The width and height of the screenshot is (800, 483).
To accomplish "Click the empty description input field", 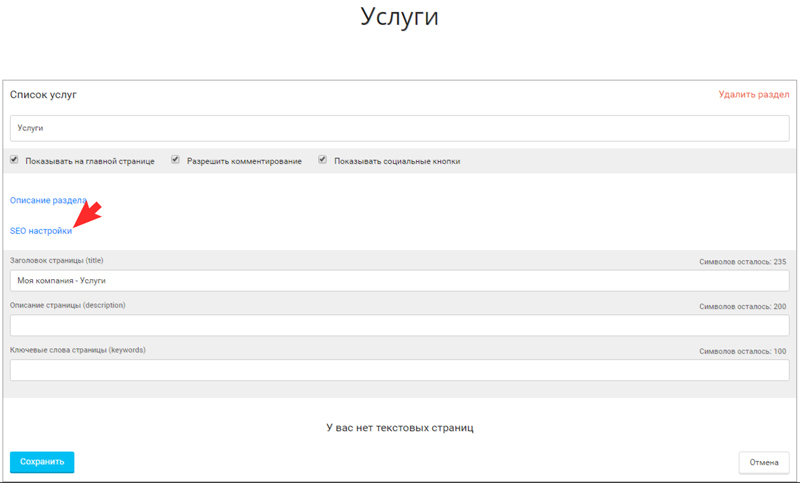I will (x=399, y=325).
